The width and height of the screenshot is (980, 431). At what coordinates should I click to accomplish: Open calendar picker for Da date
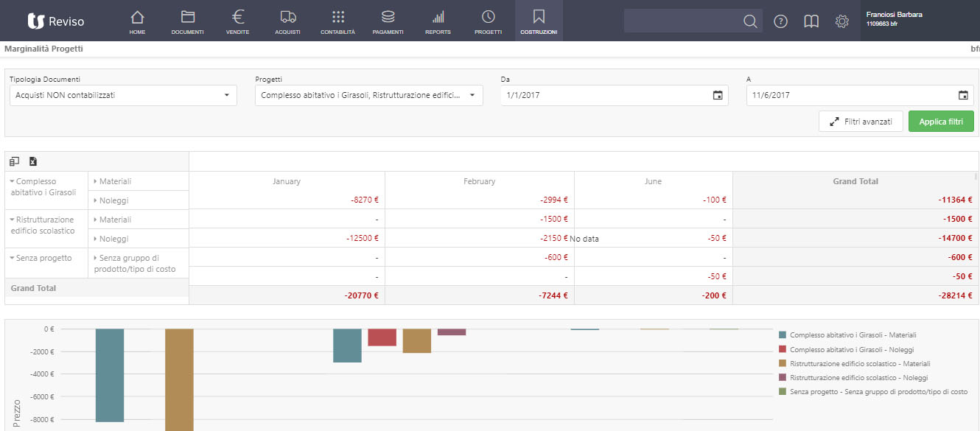click(x=718, y=95)
